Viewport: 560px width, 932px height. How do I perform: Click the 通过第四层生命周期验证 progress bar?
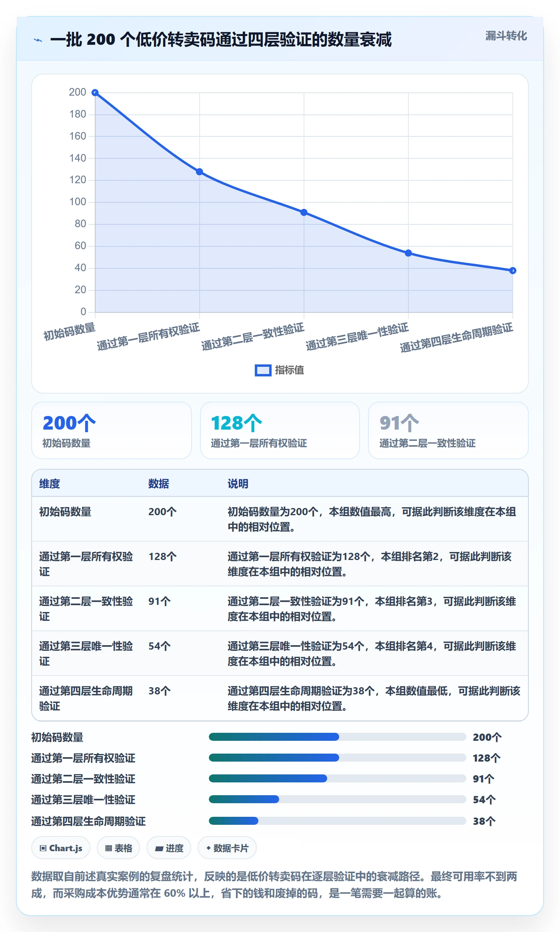(x=337, y=821)
